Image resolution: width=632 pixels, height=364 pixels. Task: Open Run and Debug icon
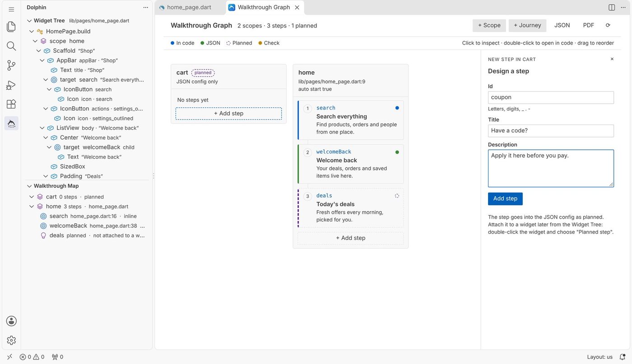click(x=11, y=85)
